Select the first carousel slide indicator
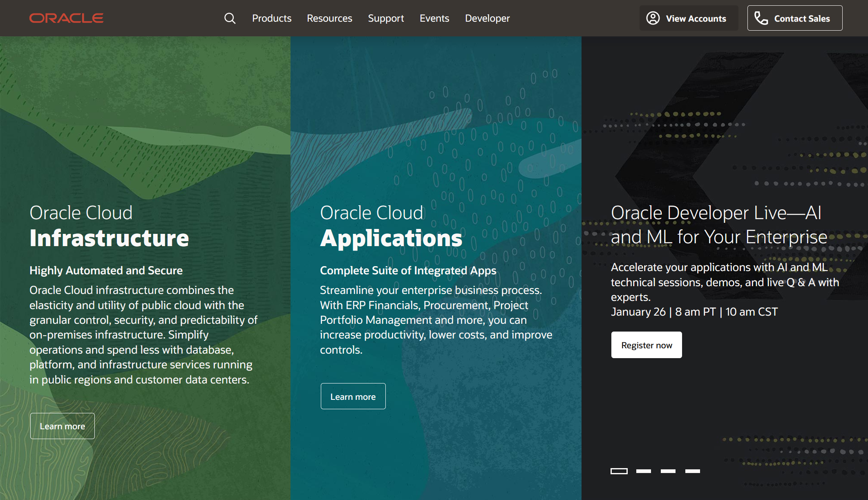Screen dimensions: 868x500 pyautogui.click(x=619, y=471)
